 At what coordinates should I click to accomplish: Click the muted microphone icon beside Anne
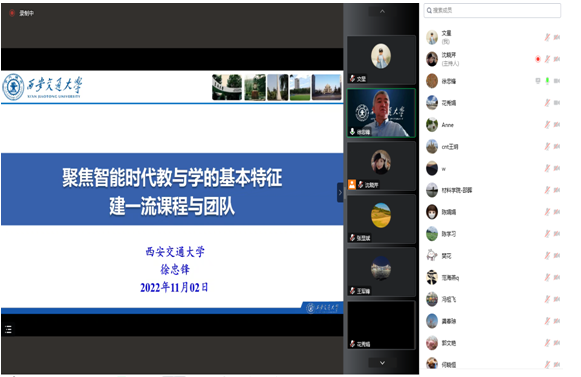547,125
